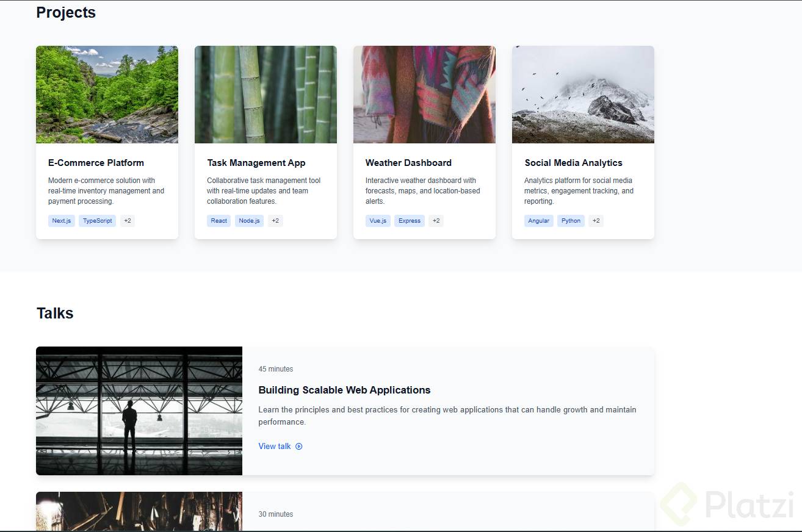802x532 pixels.
Task: Select the Node.js tag
Action: 249,221
